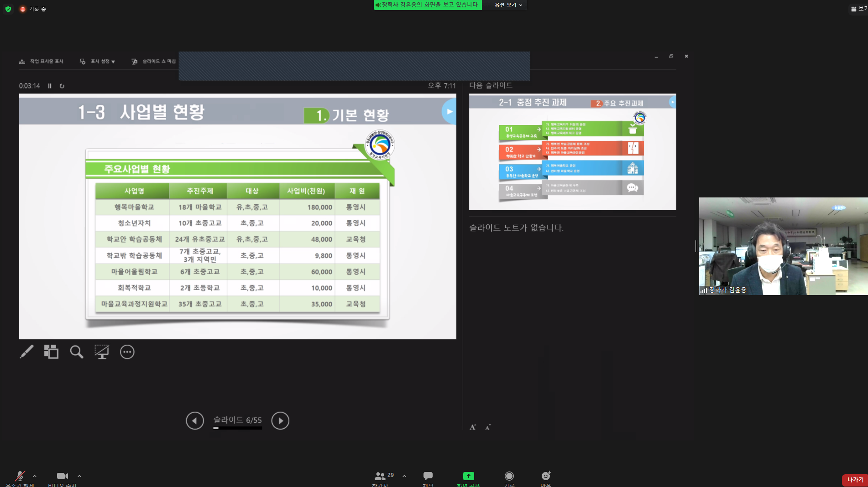
Task: Open Participants panel showing 29
Action: [383, 478]
